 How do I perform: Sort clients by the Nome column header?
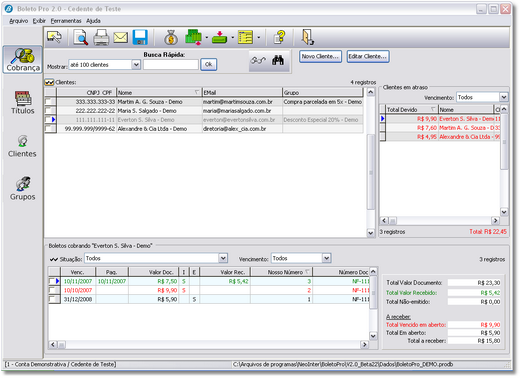pos(159,92)
